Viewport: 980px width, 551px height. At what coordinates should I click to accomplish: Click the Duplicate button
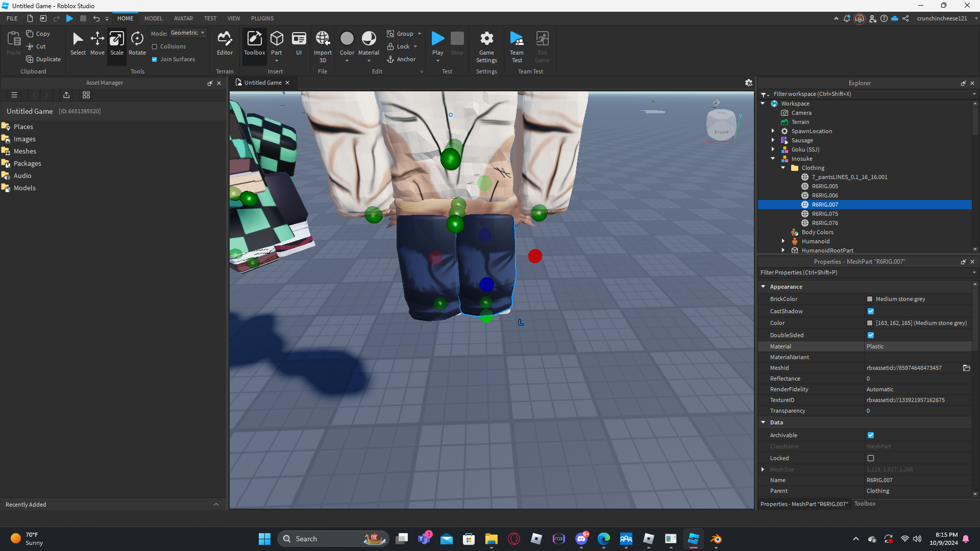coord(43,59)
